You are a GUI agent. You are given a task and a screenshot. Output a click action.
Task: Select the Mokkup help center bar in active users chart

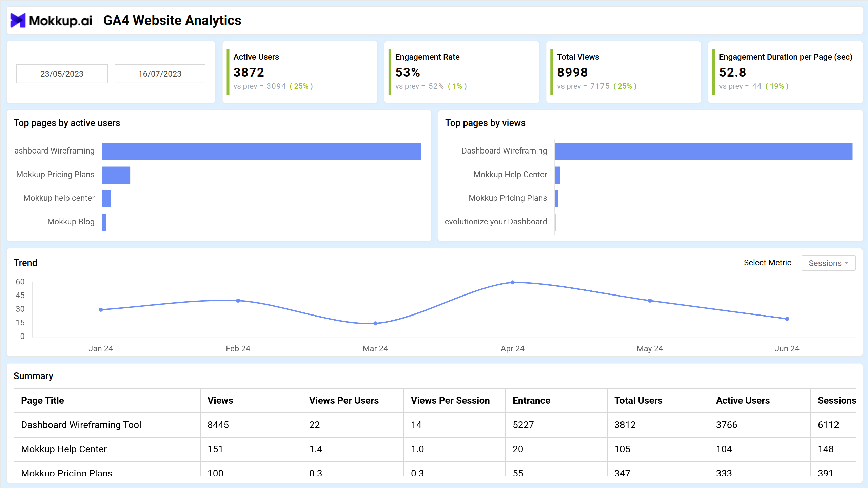coord(106,199)
